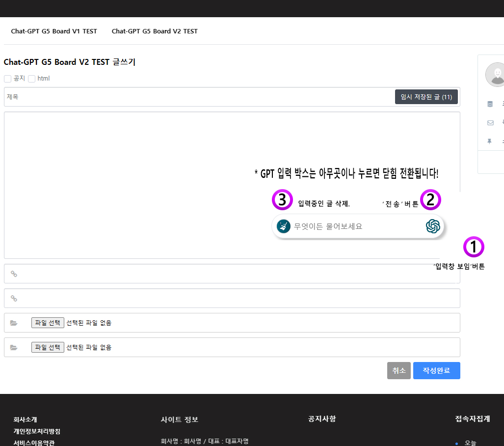This screenshot has height=446, width=504.
Task: Click the 사이트 정보 footer heading
Action: pos(179,419)
